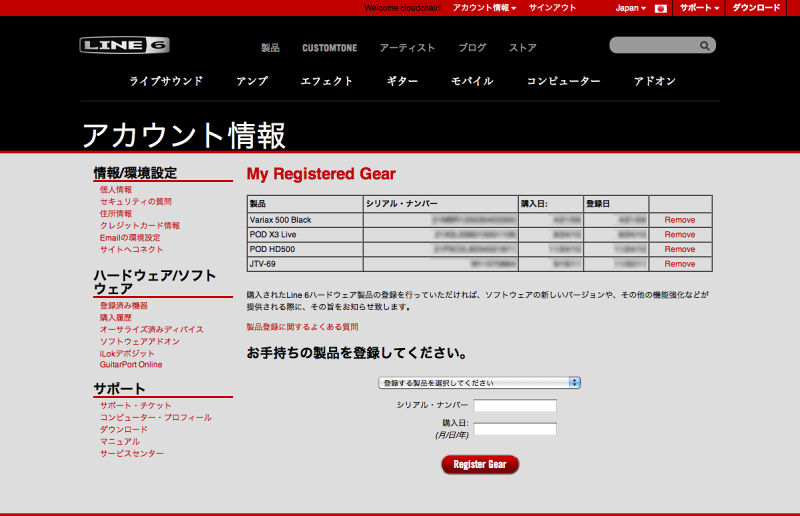800x516 pixels.
Task: Open 住所情報 in sidebar
Action: 116,213
